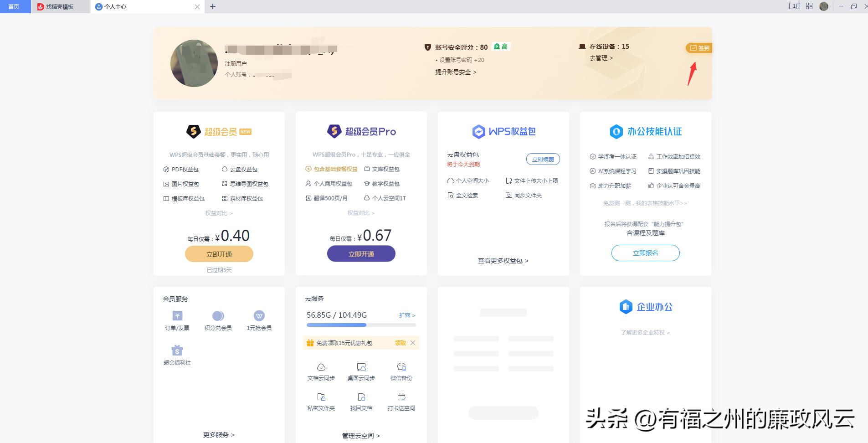This screenshot has width=868, height=443.
Task: Click the 私密文件夹 icon
Action: 322,401
